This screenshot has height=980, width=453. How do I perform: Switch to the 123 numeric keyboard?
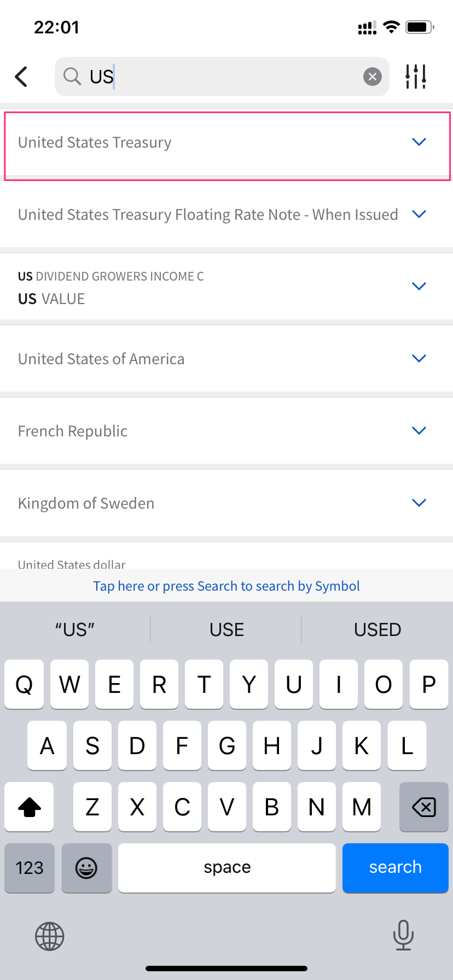tap(30, 868)
